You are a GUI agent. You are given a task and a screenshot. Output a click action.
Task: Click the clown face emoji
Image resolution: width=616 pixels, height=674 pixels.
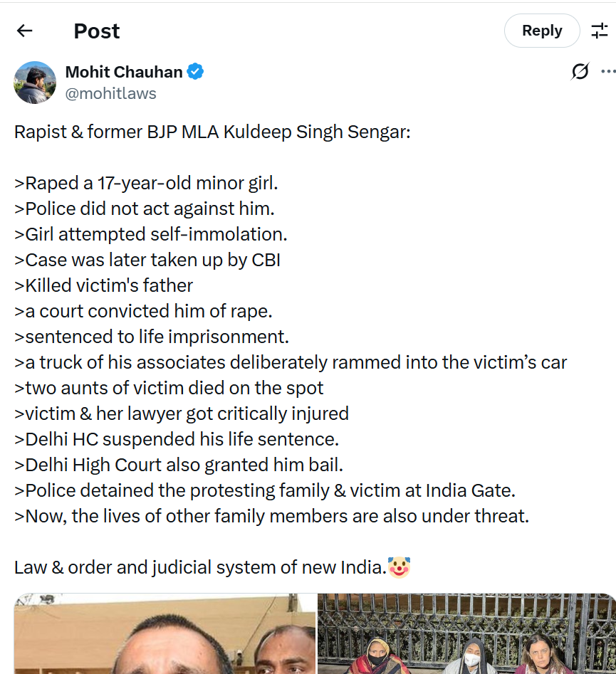pyautogui.click(x=399, y=567)
